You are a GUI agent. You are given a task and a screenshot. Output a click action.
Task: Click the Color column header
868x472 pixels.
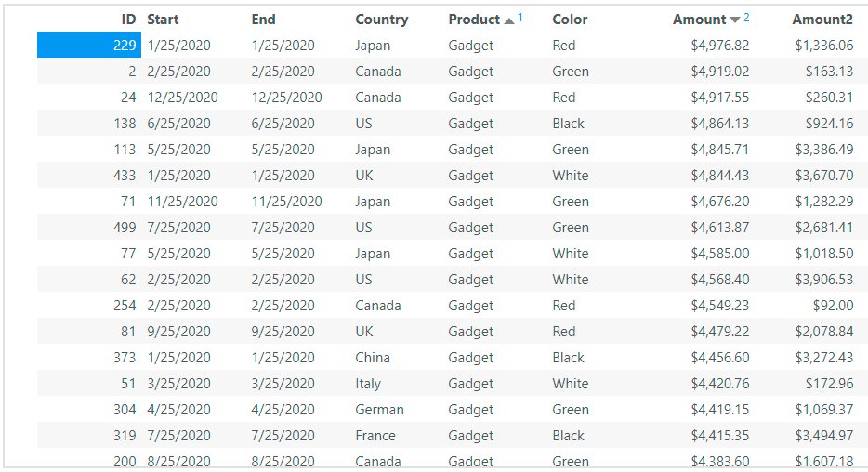(x=570, y=20)
